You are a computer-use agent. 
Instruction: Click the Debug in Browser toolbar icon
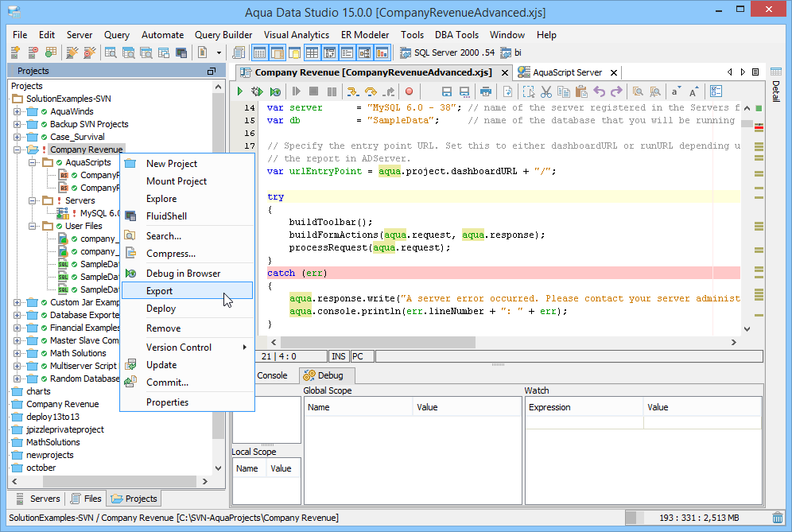click(275, 91)
